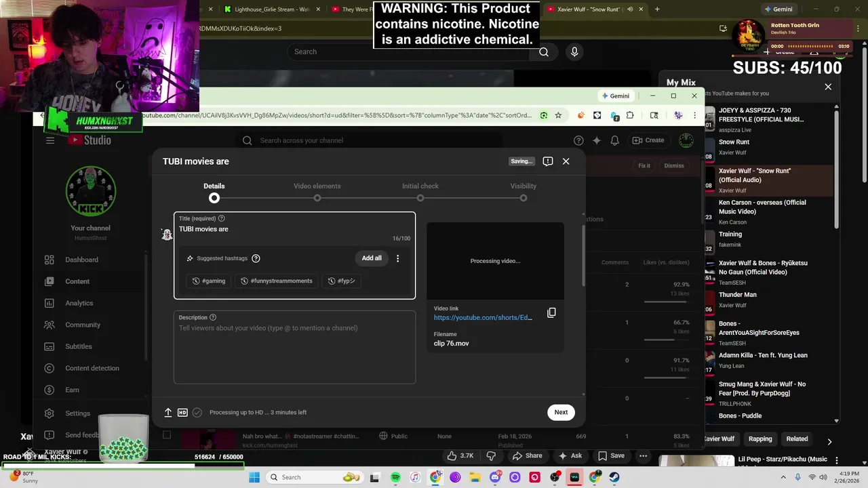
Task: Play Bones - Puddle from playlist
Action: tap(768, 415)
